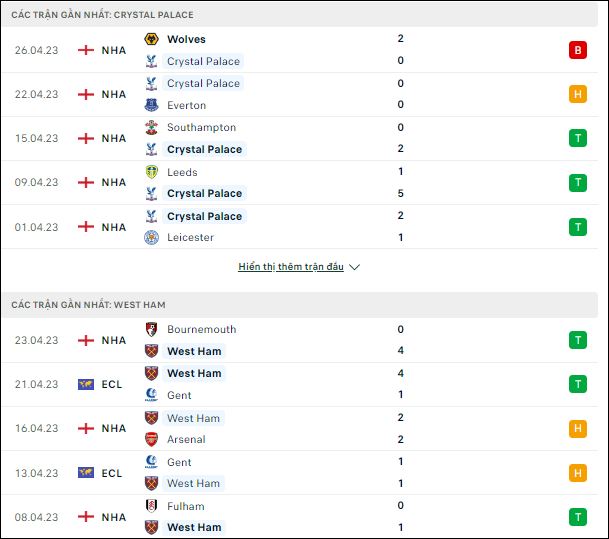Click the green T badge for Bournemouth match
This screenshot has width=609, height=539.
click(x=578, y=340)
